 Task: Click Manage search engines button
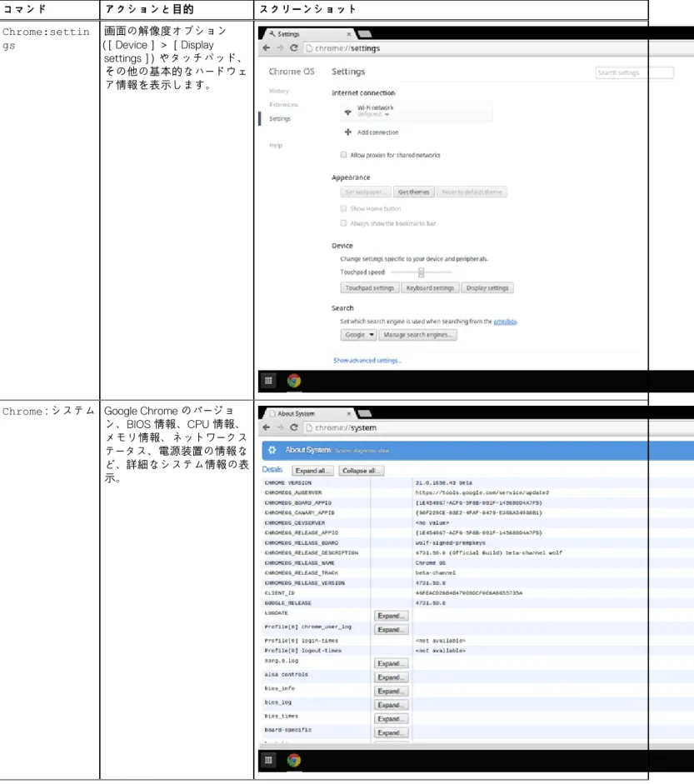(x=417, y=335)
